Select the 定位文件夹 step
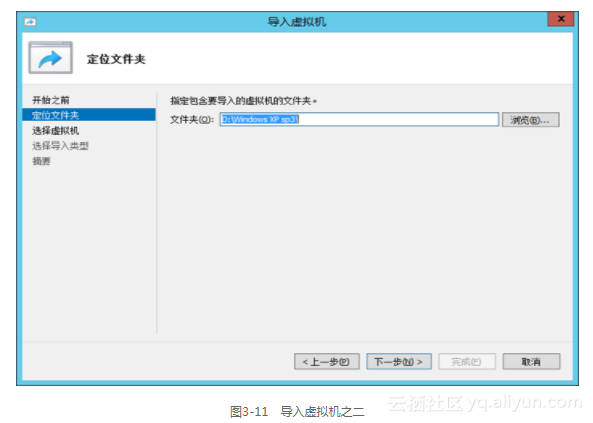593x423 pixels. click(89, 115)
